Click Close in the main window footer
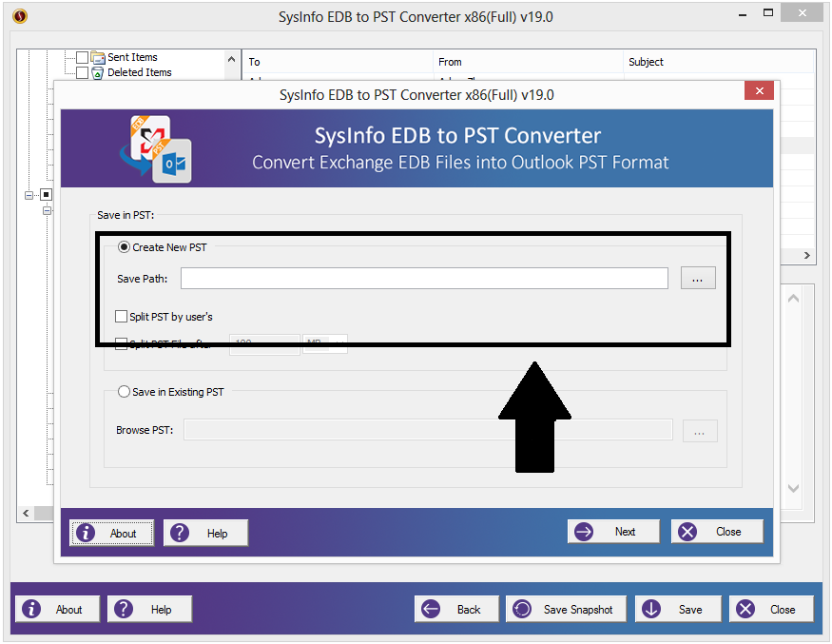Screen dimensions: 832x644 pyautogui.click(x=771, y=609)
